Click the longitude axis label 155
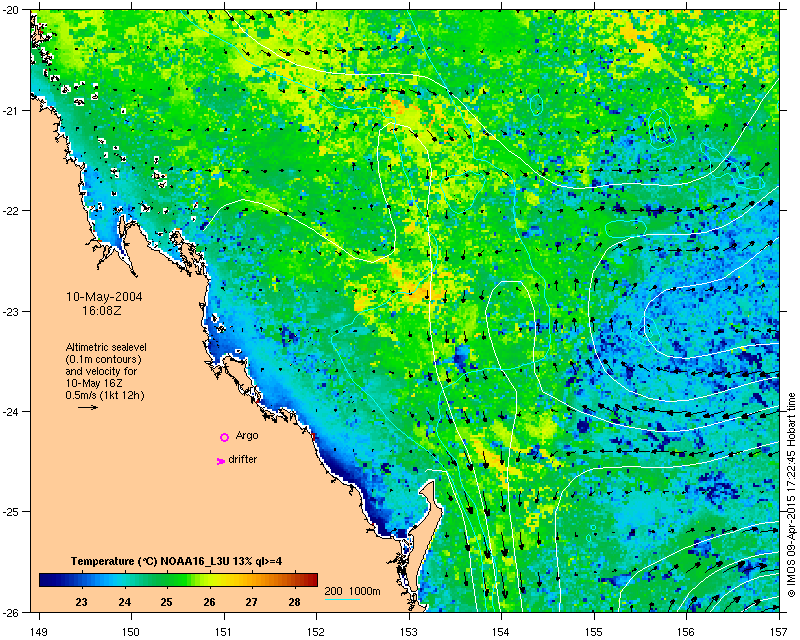 coord(594,632)
